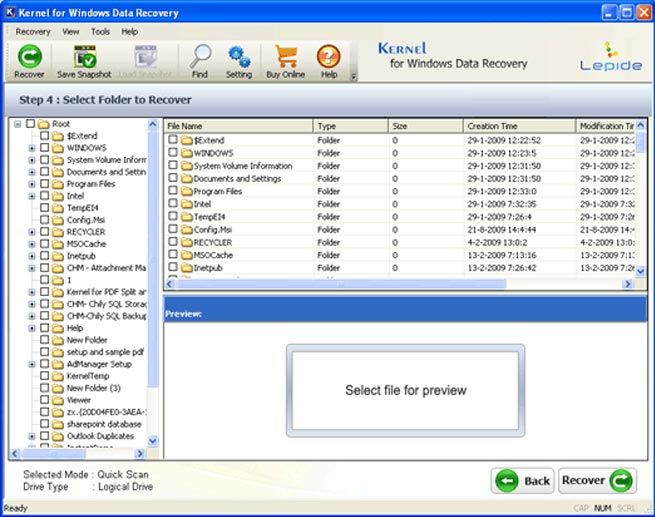The image size is (655, 517).
Task: Expand the Inetpub tree node
Action: point(32,256)
